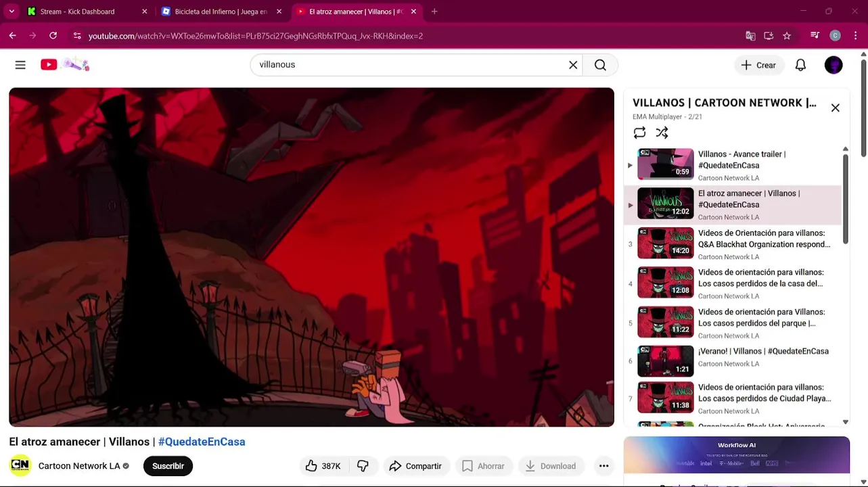
Task: Click the Cartoon Network channel avatar
Action: coord(20,465)
